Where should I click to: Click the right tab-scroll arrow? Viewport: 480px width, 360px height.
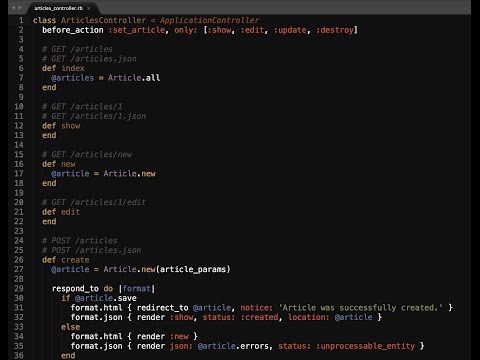click(20, 7)
